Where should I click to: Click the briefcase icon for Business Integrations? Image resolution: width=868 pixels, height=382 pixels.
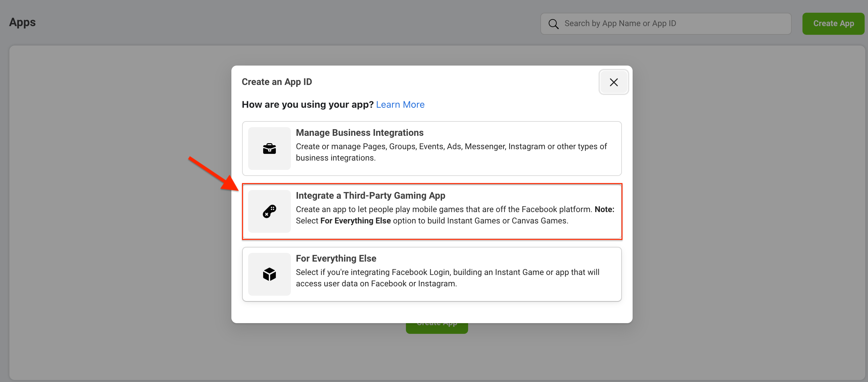coord(269,148)
